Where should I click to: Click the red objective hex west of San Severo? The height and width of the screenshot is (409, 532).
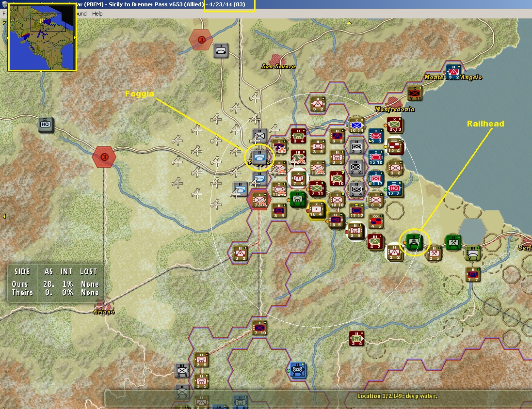201,40
